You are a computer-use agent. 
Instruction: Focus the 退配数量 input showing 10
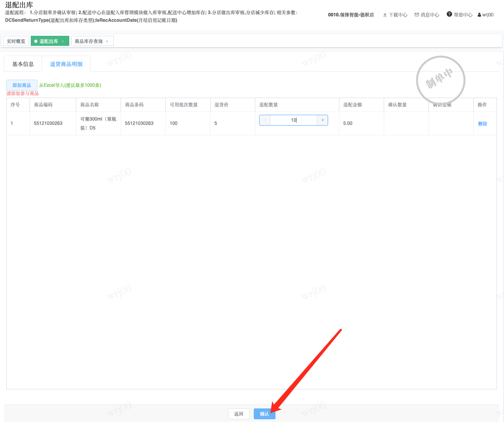point(294,120)
